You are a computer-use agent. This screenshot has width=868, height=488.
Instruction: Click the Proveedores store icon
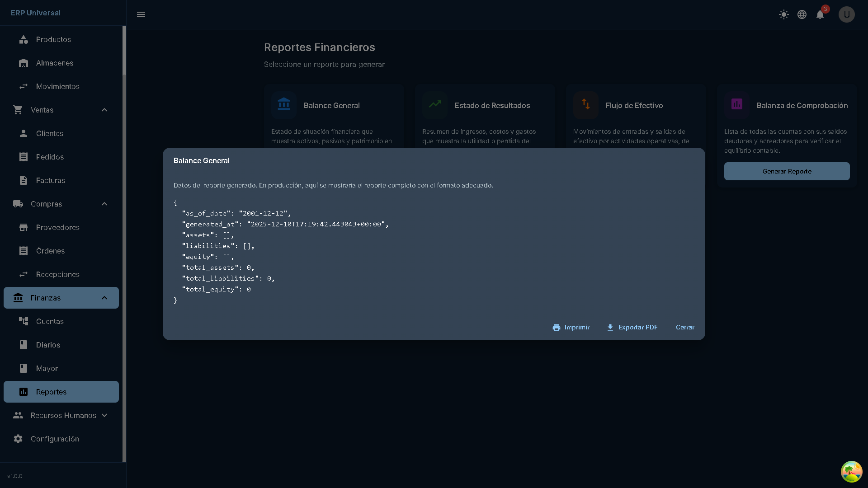coord(24,227)
